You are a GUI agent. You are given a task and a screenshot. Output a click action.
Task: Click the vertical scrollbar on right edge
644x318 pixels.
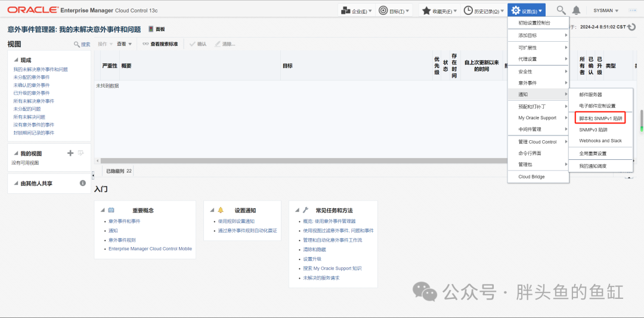[642, 121]
